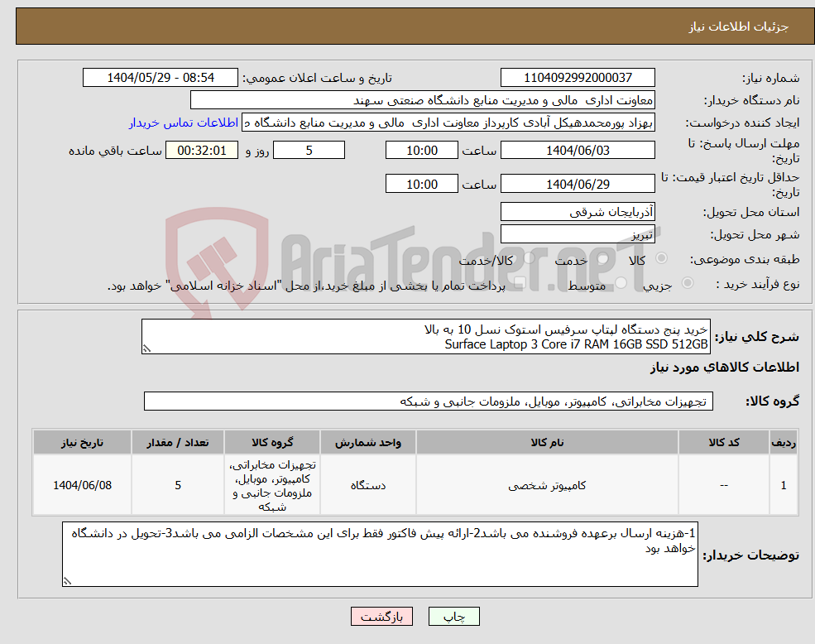Click the need number field 1104092992000037

[x=578, y=78]
